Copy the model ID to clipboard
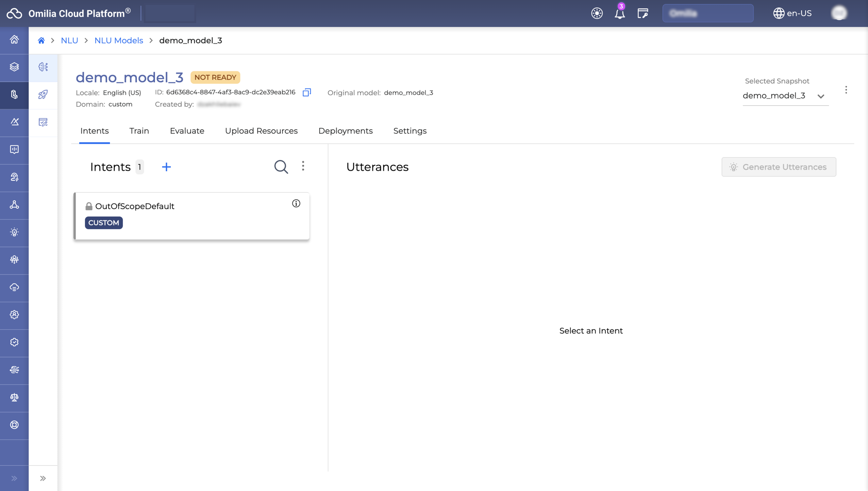 (307, 93)
